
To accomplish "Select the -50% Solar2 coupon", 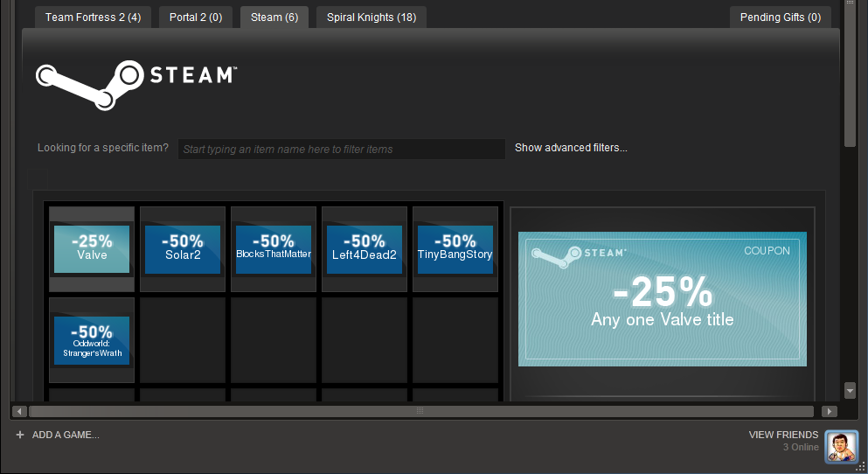I will [183, 249].
